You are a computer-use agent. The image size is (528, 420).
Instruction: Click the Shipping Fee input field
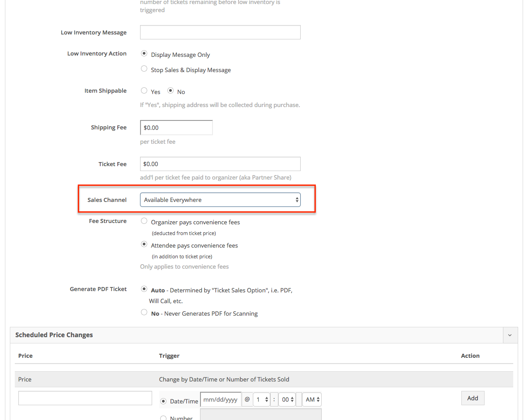(x=176, y=128)
